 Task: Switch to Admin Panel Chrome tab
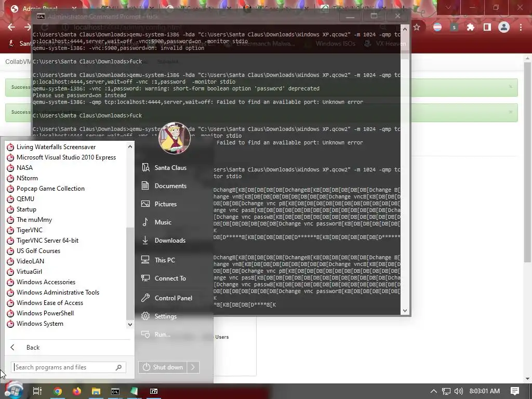click(x=41, y=9)
